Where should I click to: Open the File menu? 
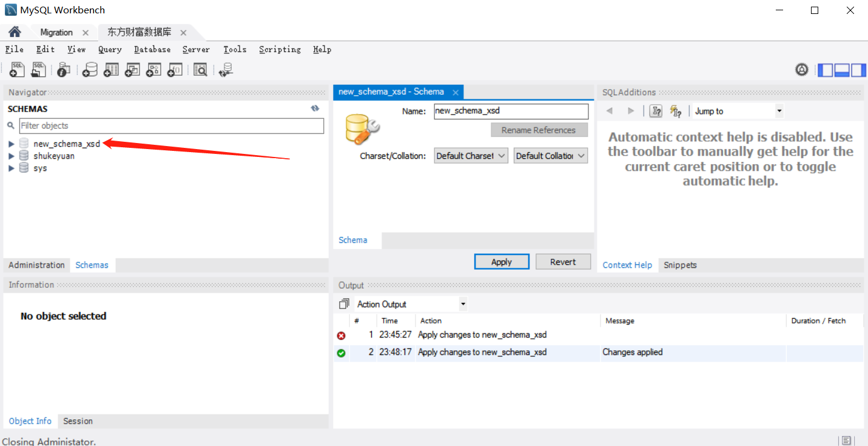[x=15, y=50]
